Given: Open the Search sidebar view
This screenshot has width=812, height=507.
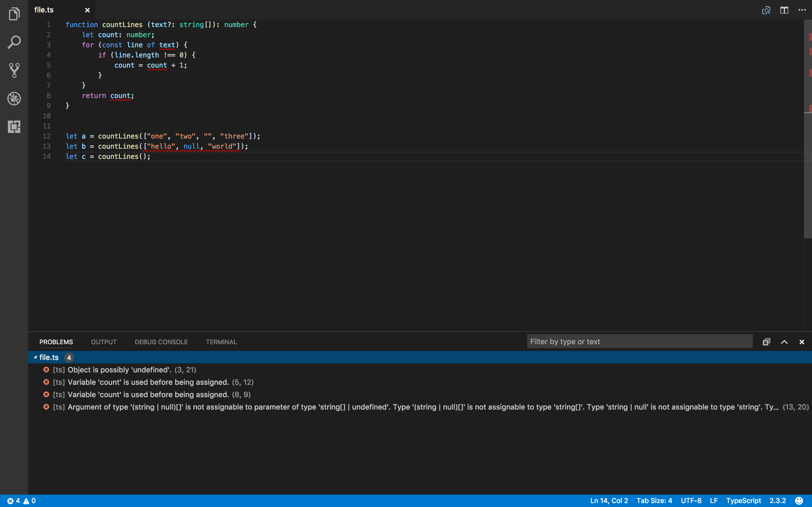Looking at the screenshot, I should click(14, 42).
